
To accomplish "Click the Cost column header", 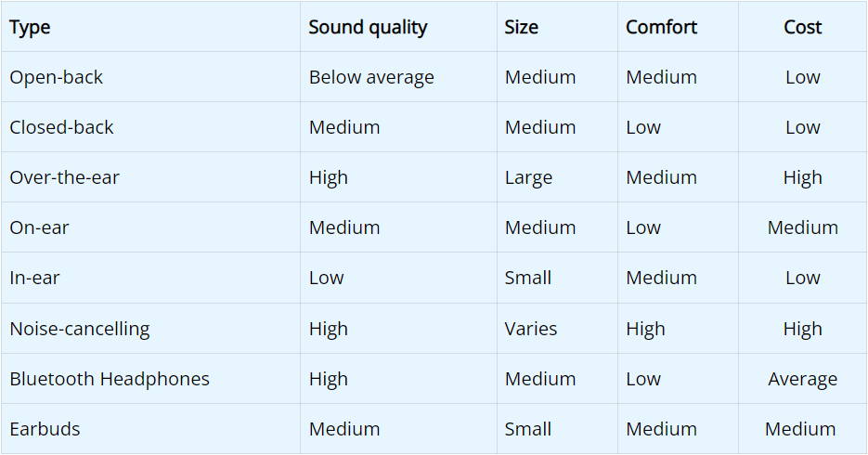I will pyautogui.click(x=802, y=28).
